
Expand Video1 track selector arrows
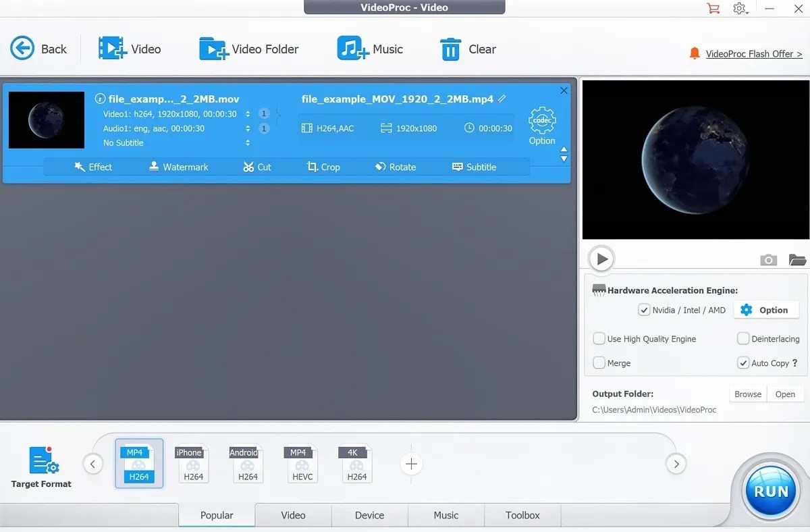[x=248, y=114]
